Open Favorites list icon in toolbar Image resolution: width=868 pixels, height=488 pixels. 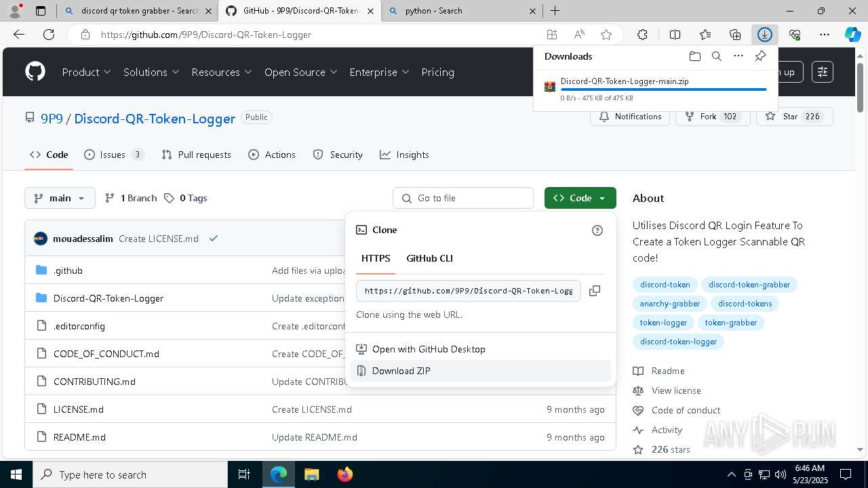coord(705,35)
